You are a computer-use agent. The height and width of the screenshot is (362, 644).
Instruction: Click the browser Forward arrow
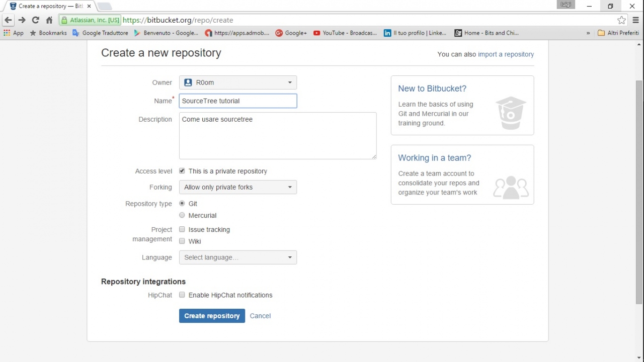[22, 20]
